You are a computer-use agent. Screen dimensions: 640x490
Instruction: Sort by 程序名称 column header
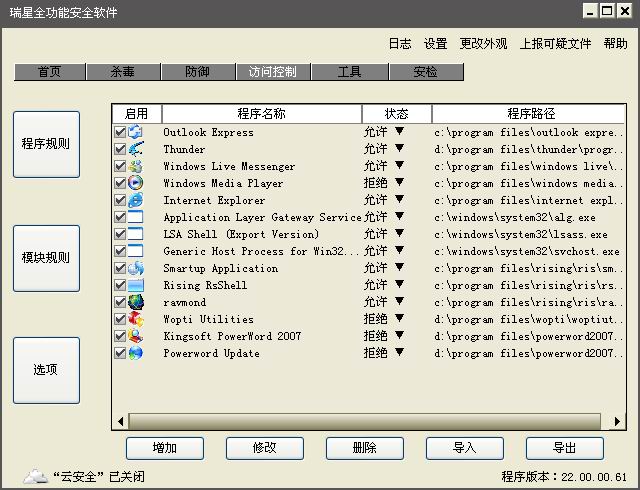point(262,114)
